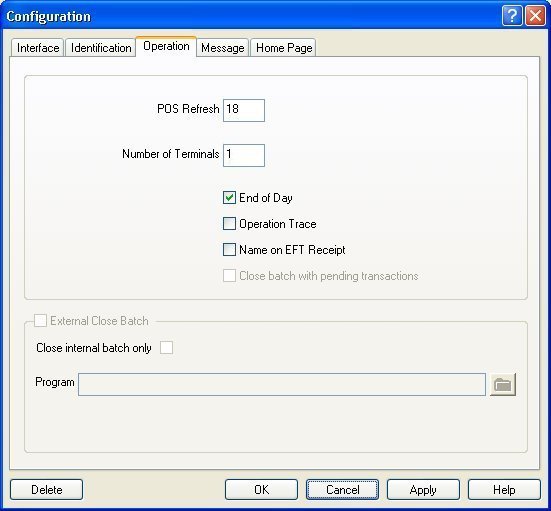This screenshot has height=511, width=551.
Task: Tick the Close internal batch only box
Action: point(166,348)
